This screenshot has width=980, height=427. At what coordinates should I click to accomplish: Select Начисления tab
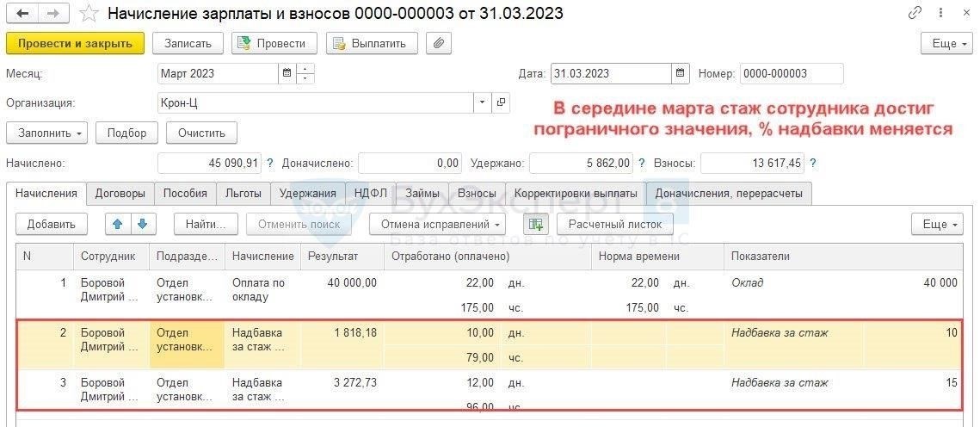tap(46, 193)
